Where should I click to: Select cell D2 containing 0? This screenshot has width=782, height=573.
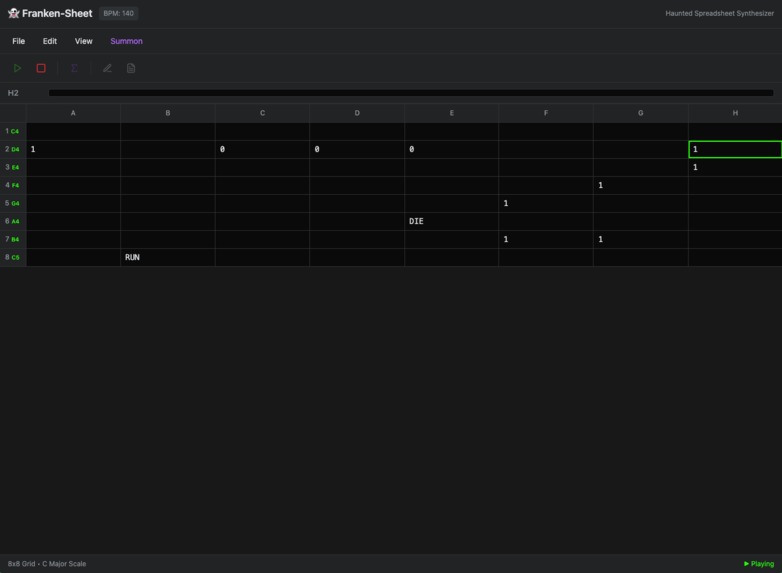pyautogui.click(x=357, y=150)
